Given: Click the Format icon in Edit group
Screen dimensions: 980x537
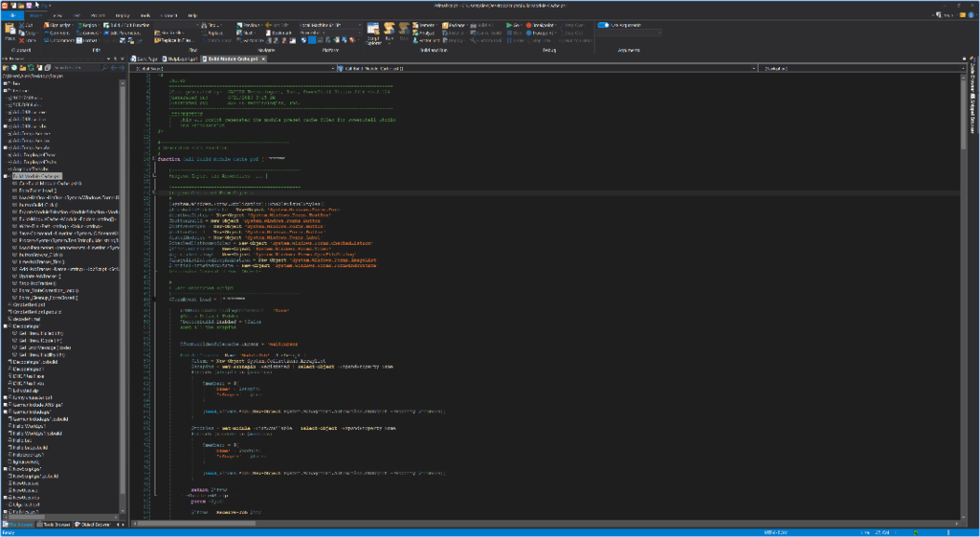Looking at the screenshot, I should click(79, 40).
